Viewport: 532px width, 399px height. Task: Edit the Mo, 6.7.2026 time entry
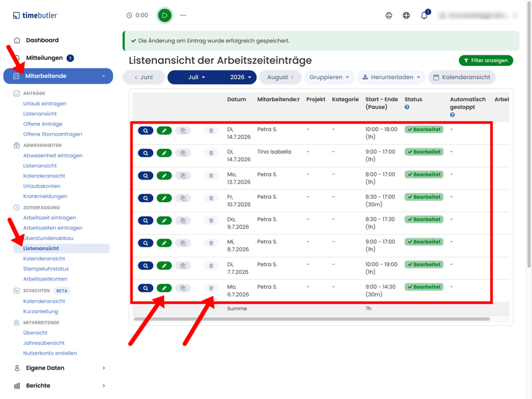click(164, 288)
